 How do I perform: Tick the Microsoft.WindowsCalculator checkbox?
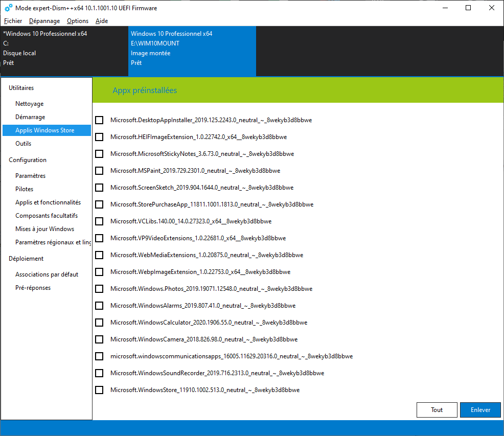pyautogui.click(x=99, y=323)
